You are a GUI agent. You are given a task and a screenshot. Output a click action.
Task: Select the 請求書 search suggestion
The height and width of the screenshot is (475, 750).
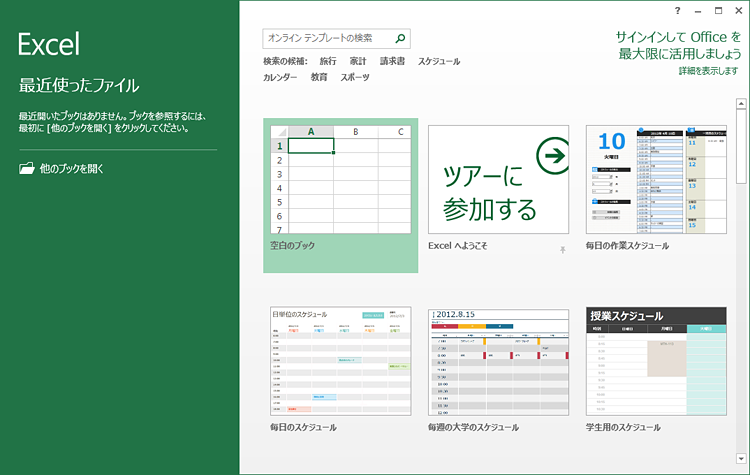392,61
